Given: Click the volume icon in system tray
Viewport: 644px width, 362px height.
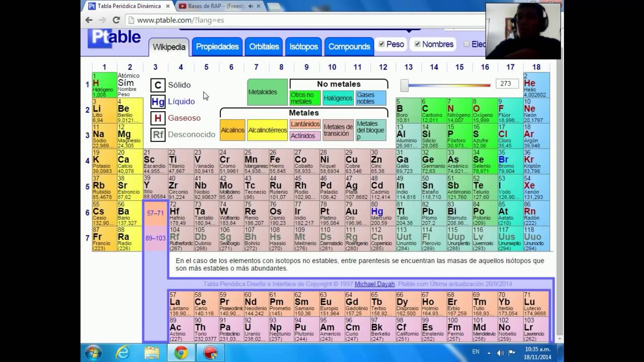Looking at the screenshot, I should 500,352.
